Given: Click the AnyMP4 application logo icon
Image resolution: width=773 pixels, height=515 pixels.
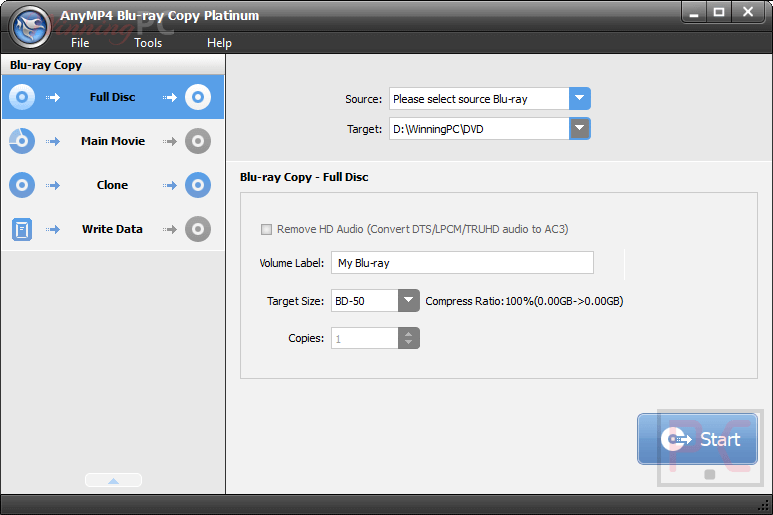Looking at the screenshot, I should (31, 28).
